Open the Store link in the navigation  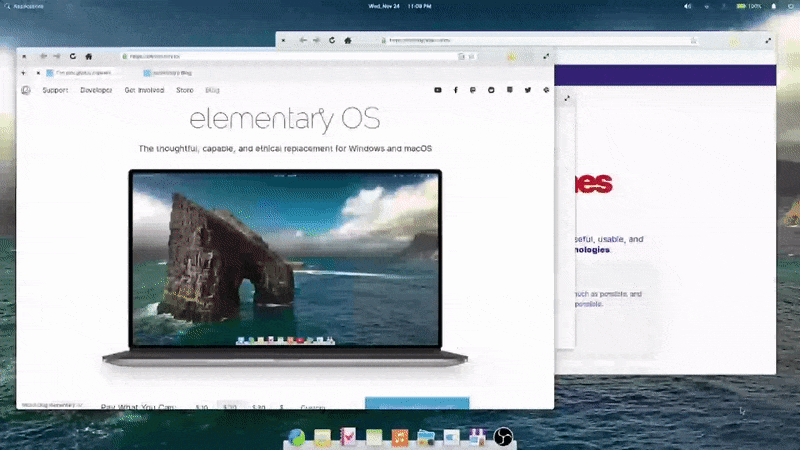pos(185,90)
